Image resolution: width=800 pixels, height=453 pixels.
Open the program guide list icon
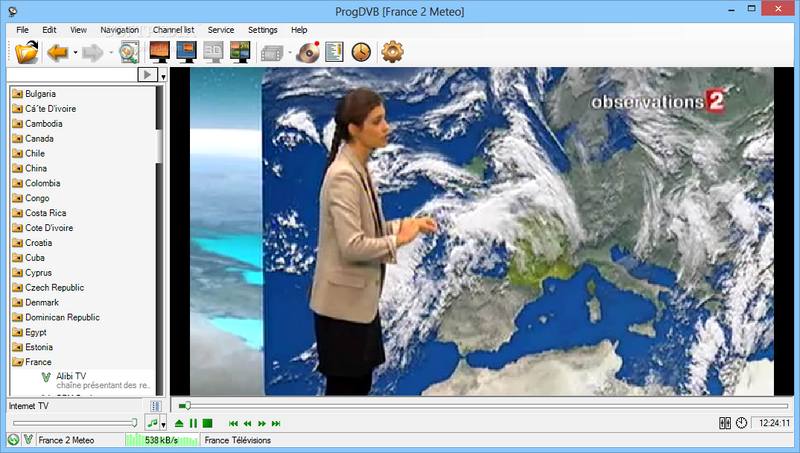pyautogui.click(x=334, y=52)
